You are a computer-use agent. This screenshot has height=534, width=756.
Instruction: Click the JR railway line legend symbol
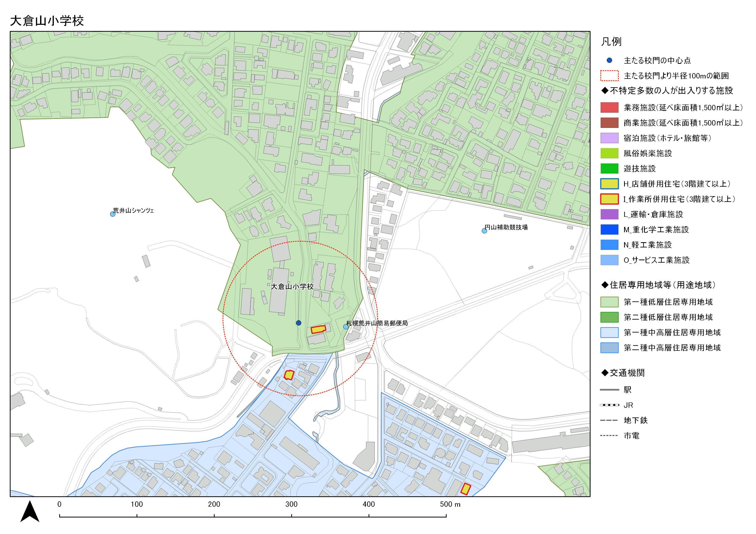609,405
